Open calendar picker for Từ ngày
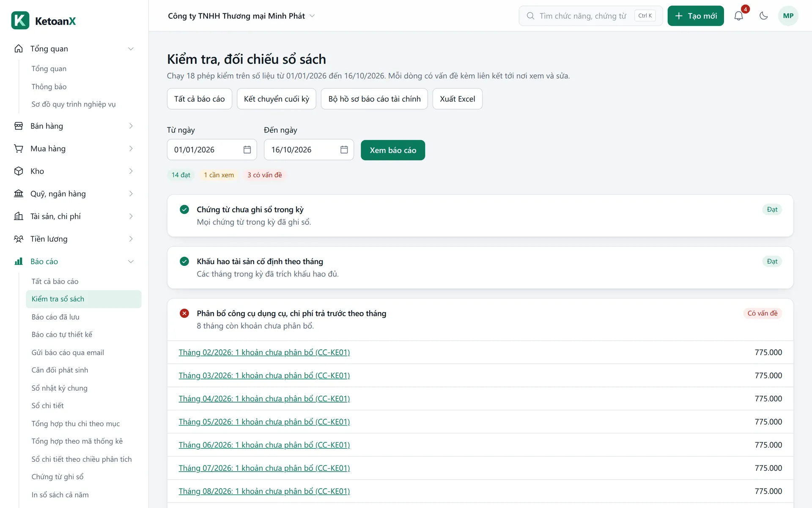Image resolution: width=812 pixels, height=508 pixels. 247,149
